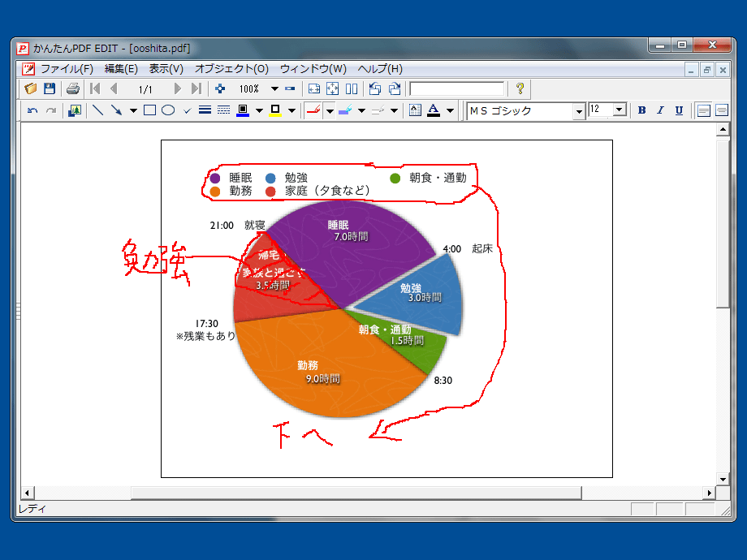Open the 表示(V) menu

click(x=166, y=69)
